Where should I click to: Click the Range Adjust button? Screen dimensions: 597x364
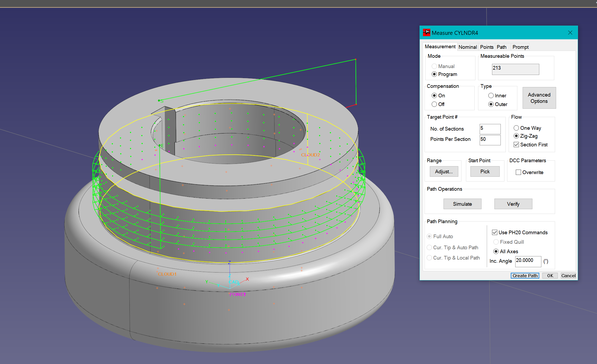[x=444, y=171]
